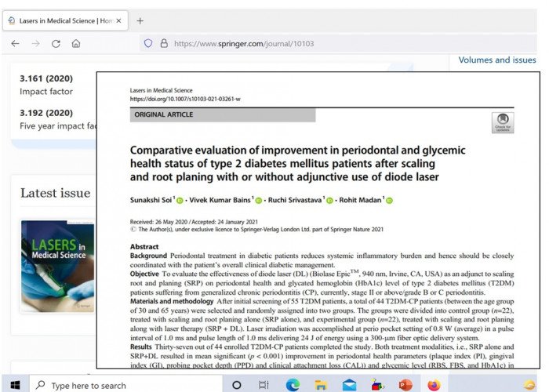Open Windows Task View

point(264,385)
